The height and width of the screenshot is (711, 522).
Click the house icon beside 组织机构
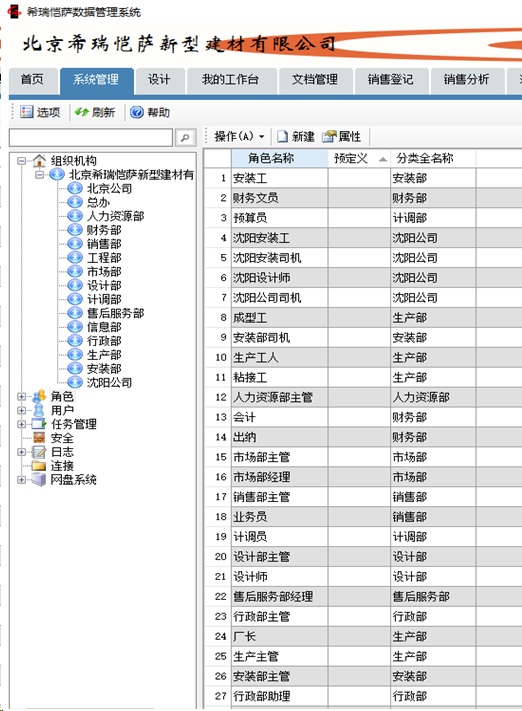(39, 161)
